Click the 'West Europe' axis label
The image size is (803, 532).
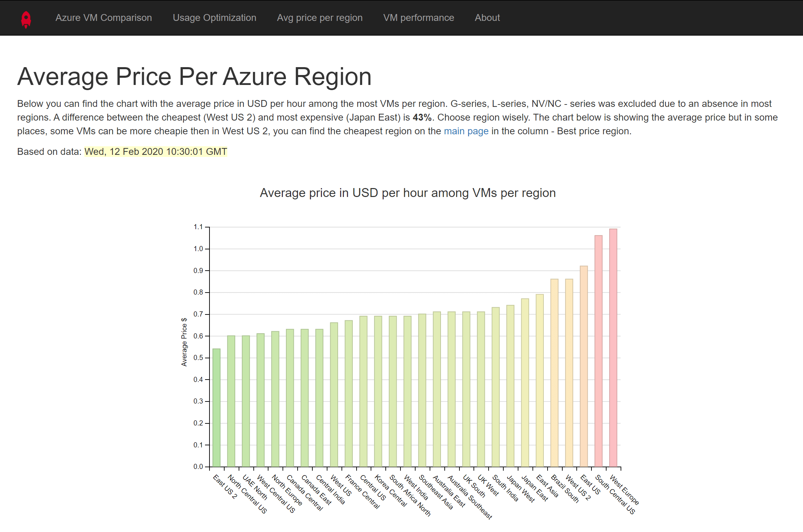[x=624, y=490]
